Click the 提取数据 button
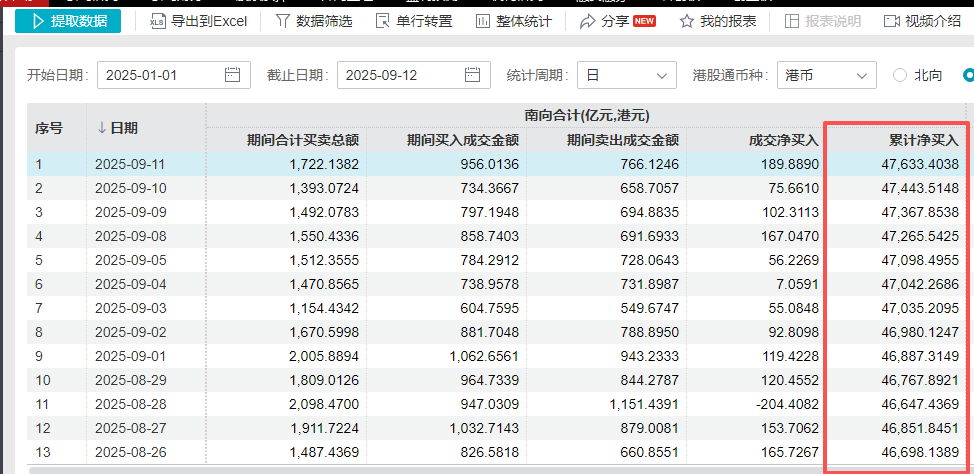 tap(68, 21)
